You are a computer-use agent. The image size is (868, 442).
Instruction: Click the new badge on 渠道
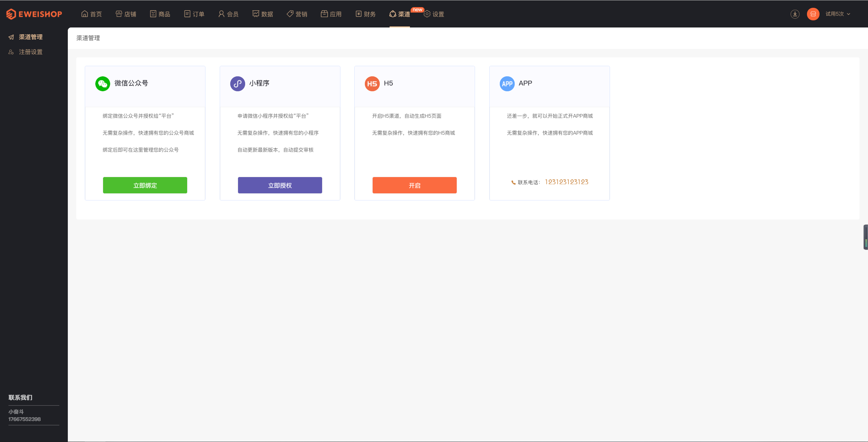pyautogui.click(x=417, y=10)
